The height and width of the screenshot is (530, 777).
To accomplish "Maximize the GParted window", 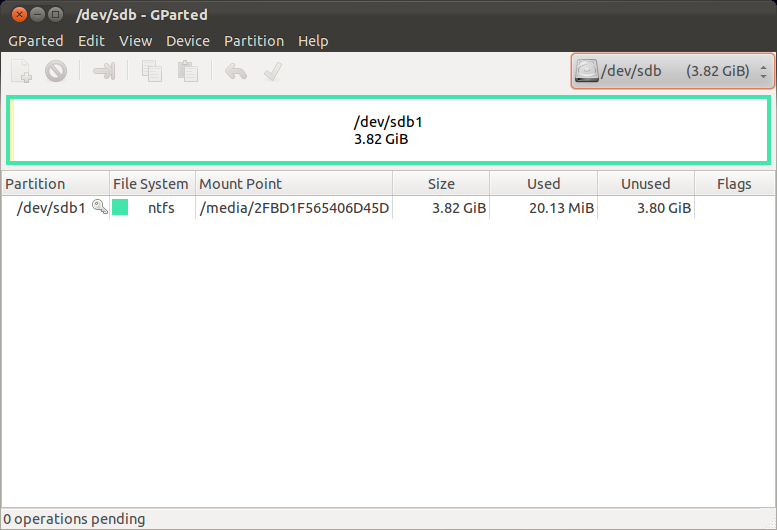I will pyautogui.click(x=56, y=14).
